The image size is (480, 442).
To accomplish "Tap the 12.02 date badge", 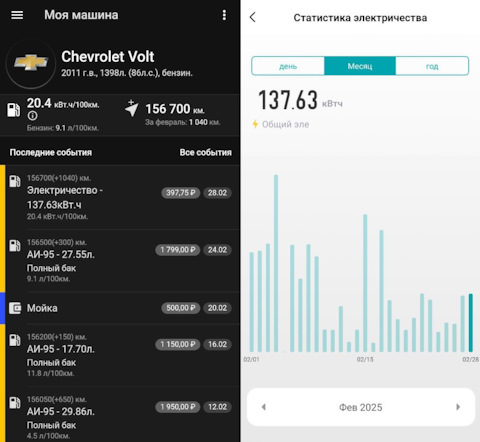I will coord(217,407).
